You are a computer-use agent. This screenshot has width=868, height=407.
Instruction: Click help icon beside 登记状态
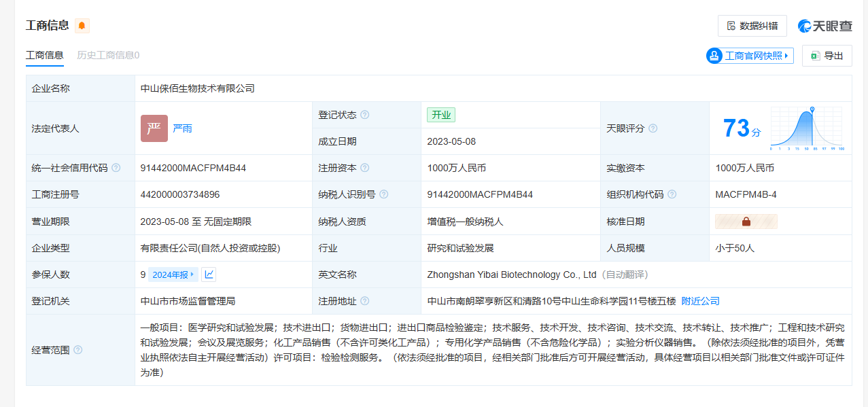tap(365, 115)
